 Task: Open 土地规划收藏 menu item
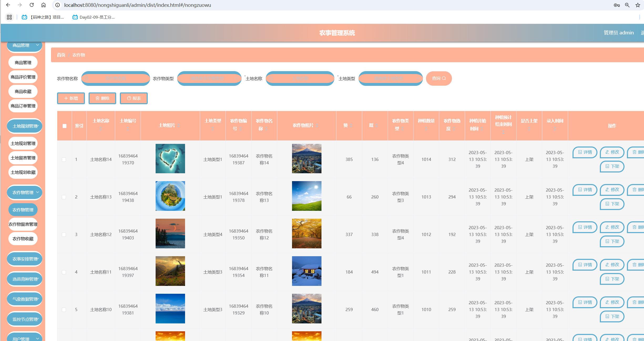click(x=23, y=172)
